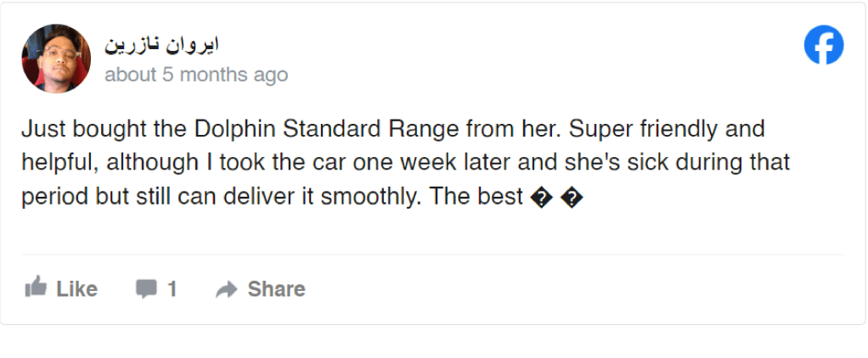This screenshot has height=358, width=868.
Task: Click the comment speech bubble icon
Action: click(146, 289)
